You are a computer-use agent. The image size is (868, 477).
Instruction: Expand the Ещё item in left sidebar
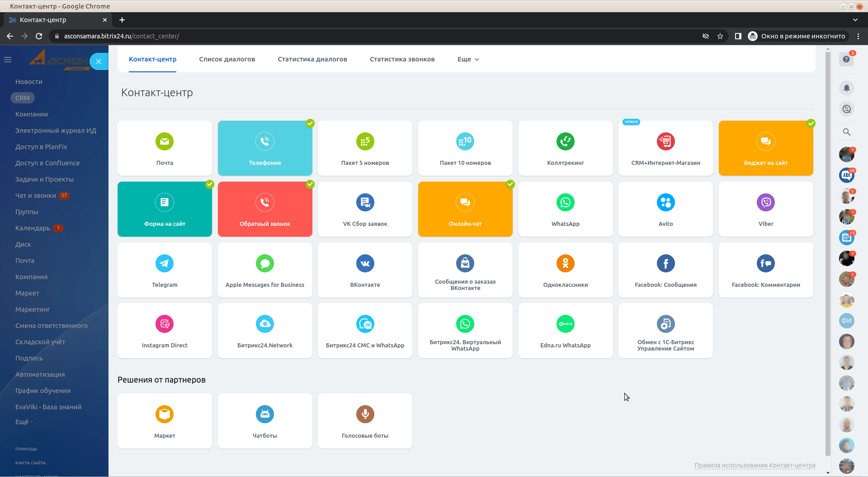coord(24,421)
